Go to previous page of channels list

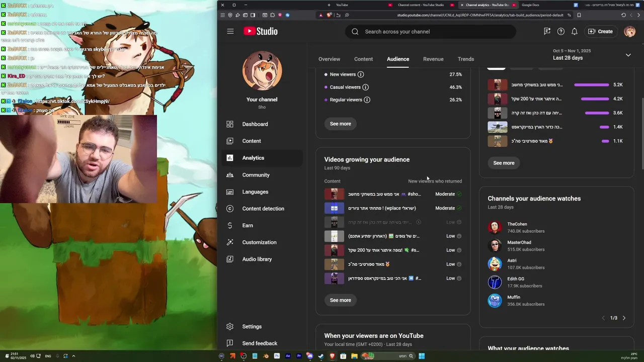(603, 318)
